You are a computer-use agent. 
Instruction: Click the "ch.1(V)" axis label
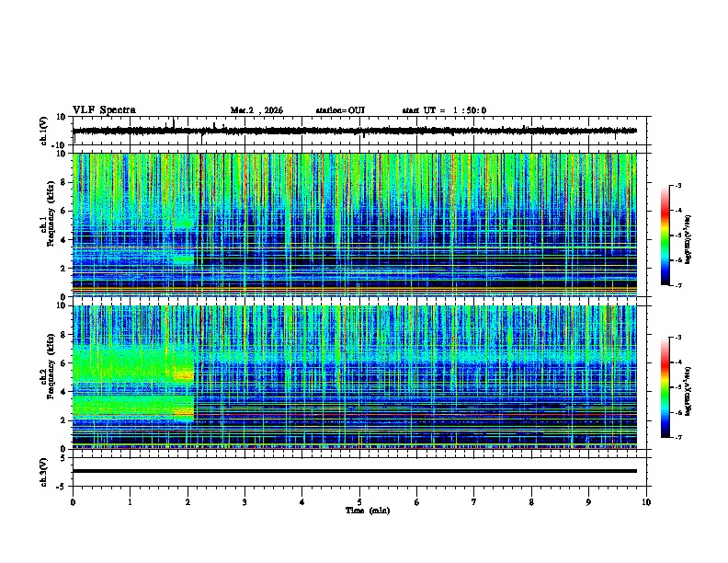tap(44, 131)
